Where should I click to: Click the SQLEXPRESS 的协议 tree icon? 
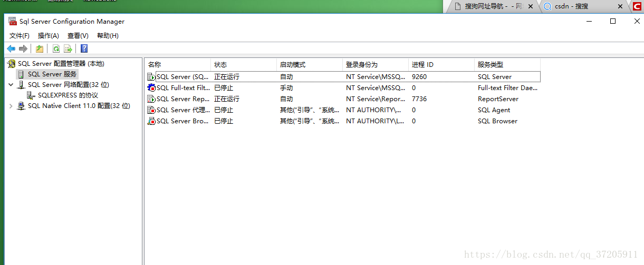[31, 95]
